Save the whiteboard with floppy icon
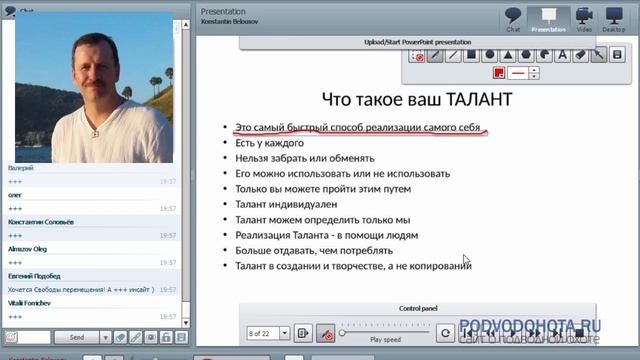640x360 pixels. click(x=617, y=55)
